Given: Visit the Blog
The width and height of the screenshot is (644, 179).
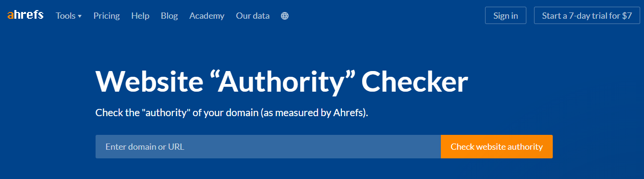Looking at the screenshot, I should tap(170, 16).
